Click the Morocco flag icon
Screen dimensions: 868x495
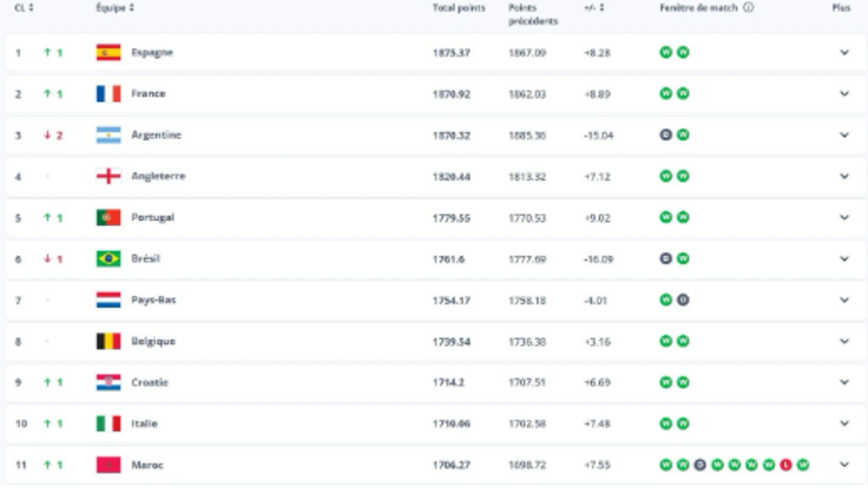click(108, 464)
